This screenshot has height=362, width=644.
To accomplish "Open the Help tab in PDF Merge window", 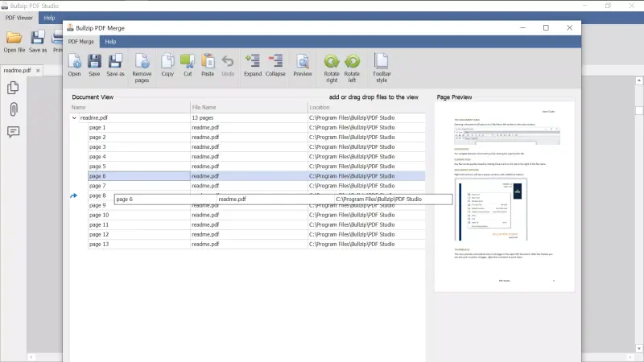I will point(110,42).
